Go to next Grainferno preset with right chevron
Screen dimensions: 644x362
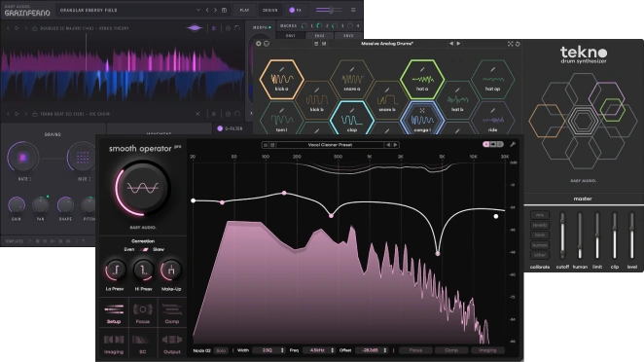point(215,10)
